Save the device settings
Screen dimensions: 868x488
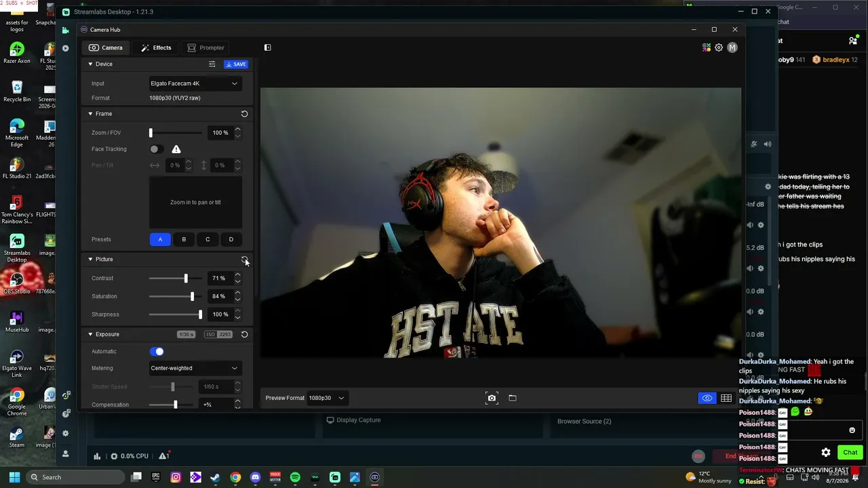click(x=236, y=64)
